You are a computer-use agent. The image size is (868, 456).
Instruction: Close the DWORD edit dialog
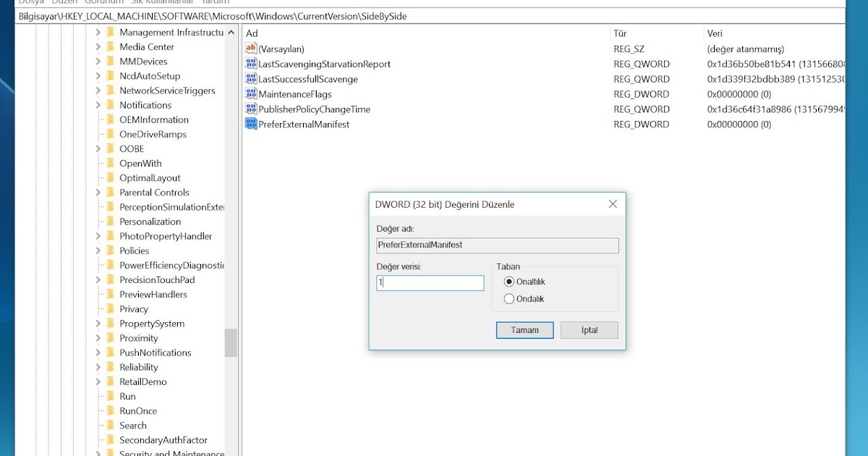coord(613,204)
